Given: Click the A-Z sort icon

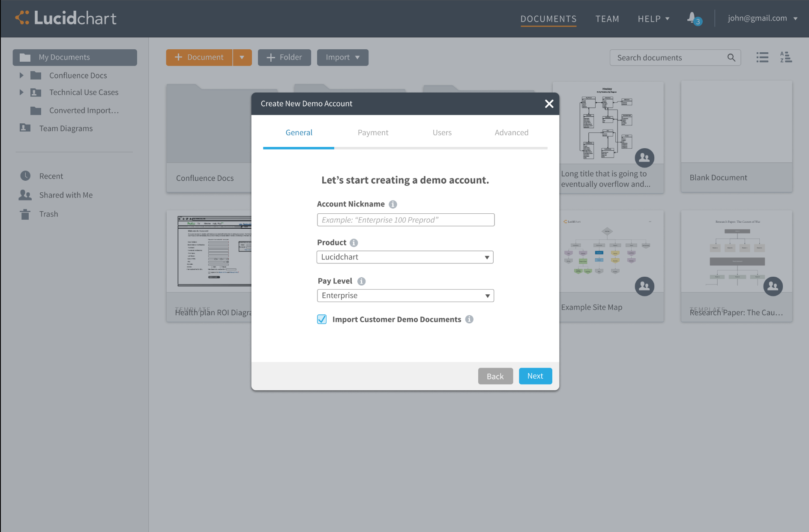Looking at the screenshot, I should pos(786,57).
